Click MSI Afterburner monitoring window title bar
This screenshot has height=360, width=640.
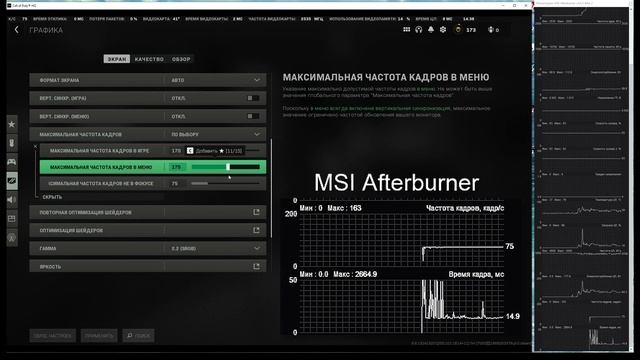582,3
